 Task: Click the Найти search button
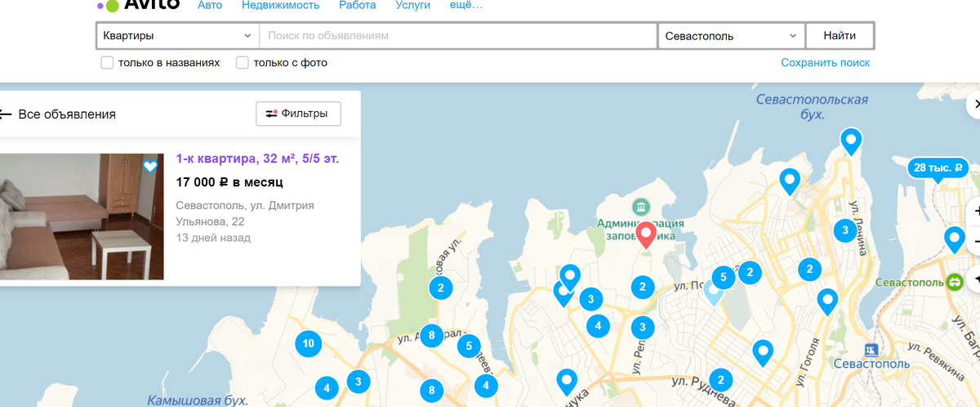coord(840,36)
